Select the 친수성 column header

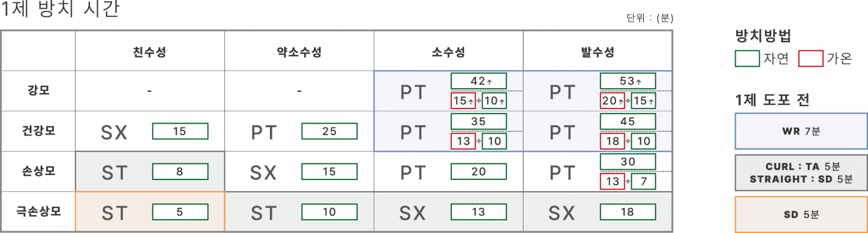[x=150, y=52]
